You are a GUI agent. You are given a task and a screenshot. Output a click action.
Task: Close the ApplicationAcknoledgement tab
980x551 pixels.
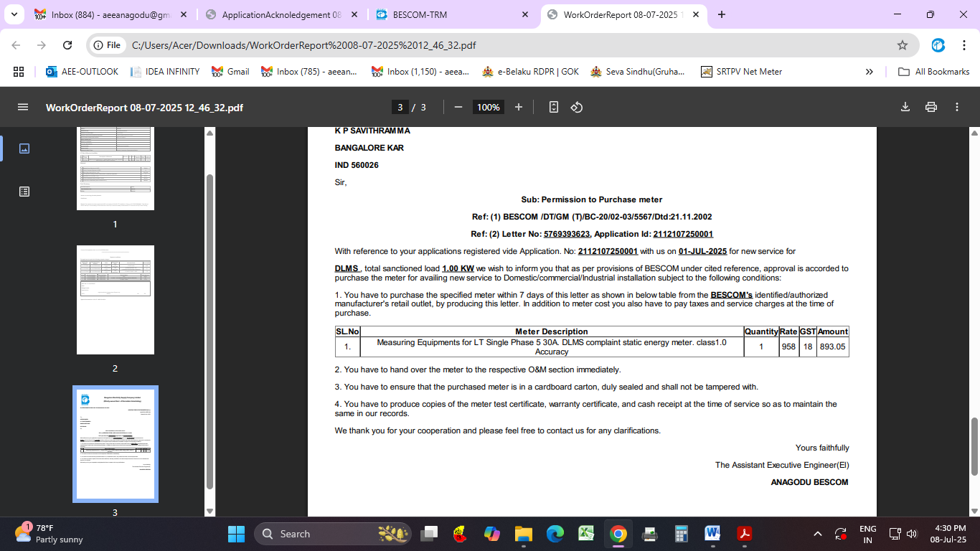pyautogui.click(x=354, y=14)
